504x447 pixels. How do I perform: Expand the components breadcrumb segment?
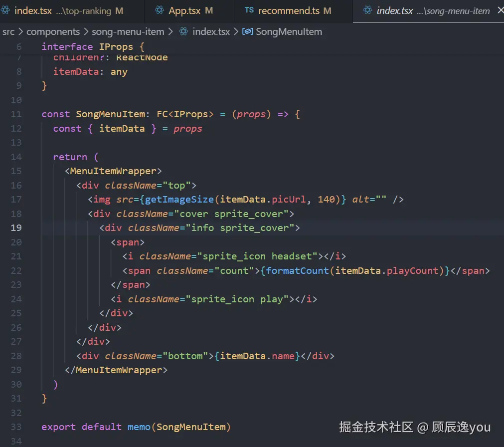[53, 32]
